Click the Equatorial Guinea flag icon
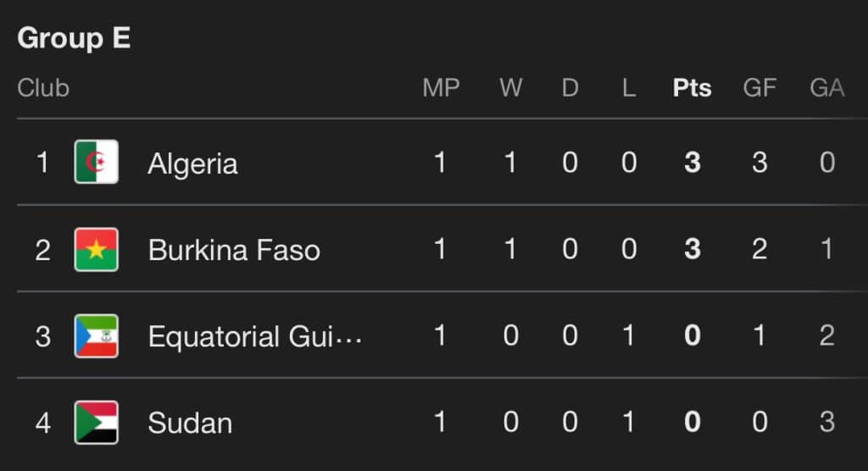This screenshot has width=868, height=471. (x=96, y=336)
